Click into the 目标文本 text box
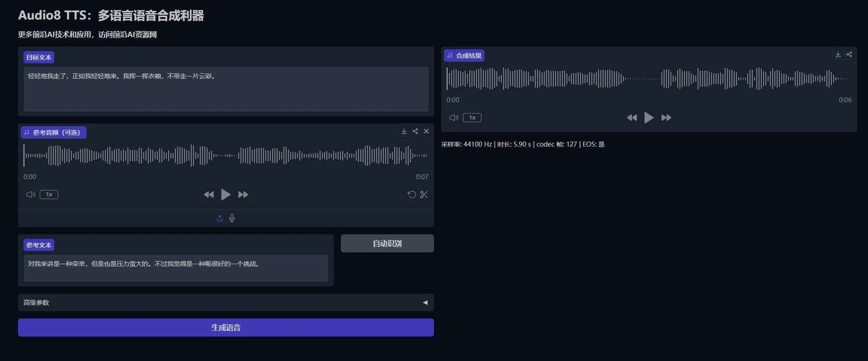This screenshot has width=868, height=361. [226, 89]
